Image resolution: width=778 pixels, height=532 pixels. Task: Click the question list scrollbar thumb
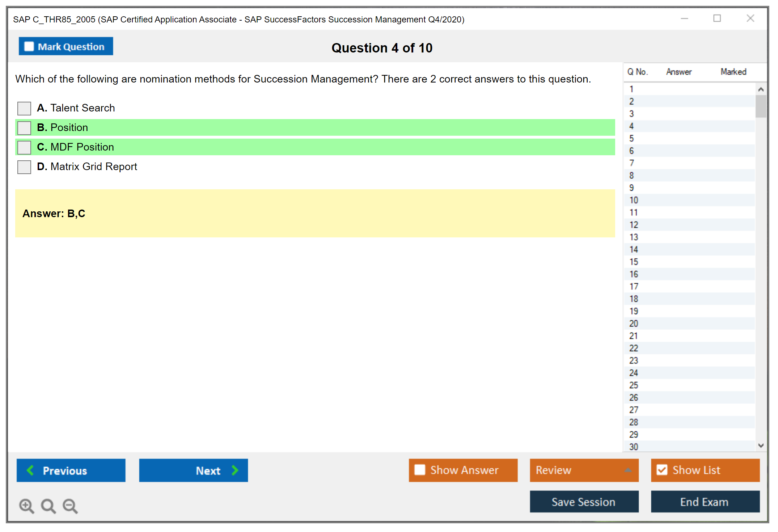click(x=761, y=106)
